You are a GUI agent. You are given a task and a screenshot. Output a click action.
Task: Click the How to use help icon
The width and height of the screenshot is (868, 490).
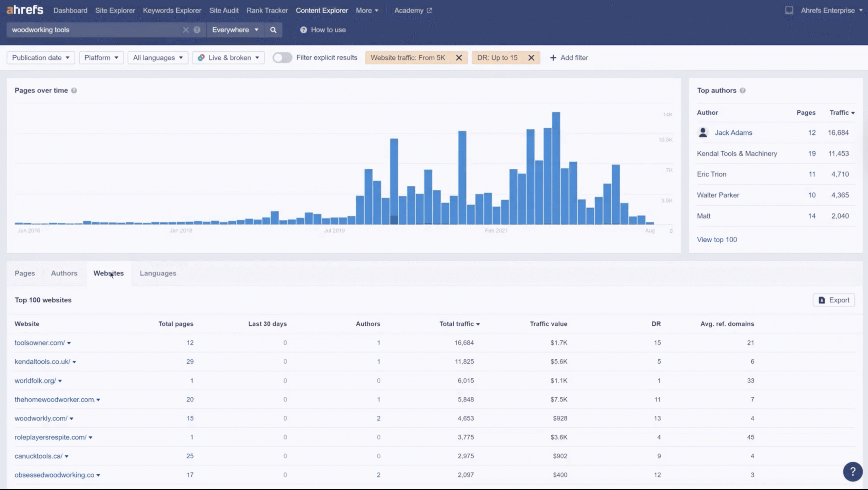coord(303,30)
